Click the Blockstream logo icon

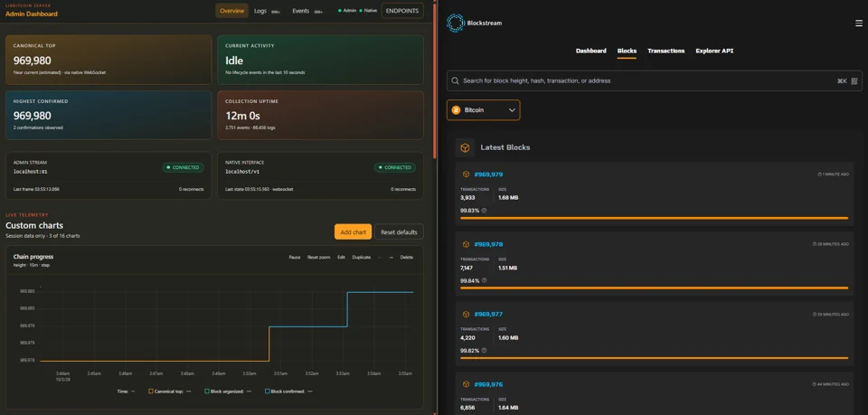[455, 23]
